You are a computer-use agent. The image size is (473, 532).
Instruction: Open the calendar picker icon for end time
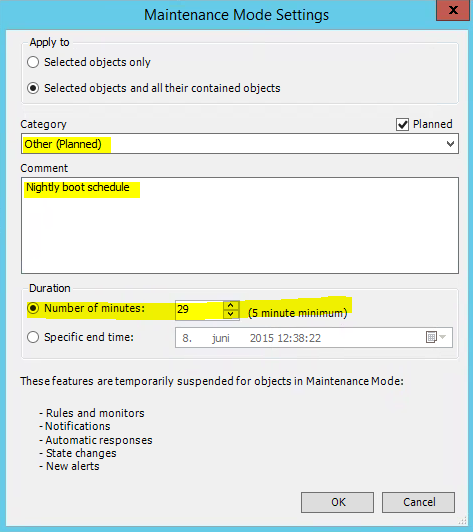(x=435, y=337)
